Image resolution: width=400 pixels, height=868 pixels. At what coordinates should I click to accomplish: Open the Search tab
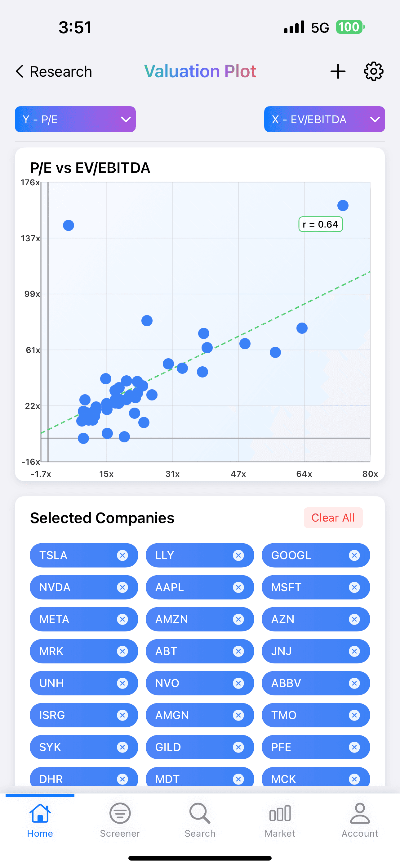[x=200, y=820]
